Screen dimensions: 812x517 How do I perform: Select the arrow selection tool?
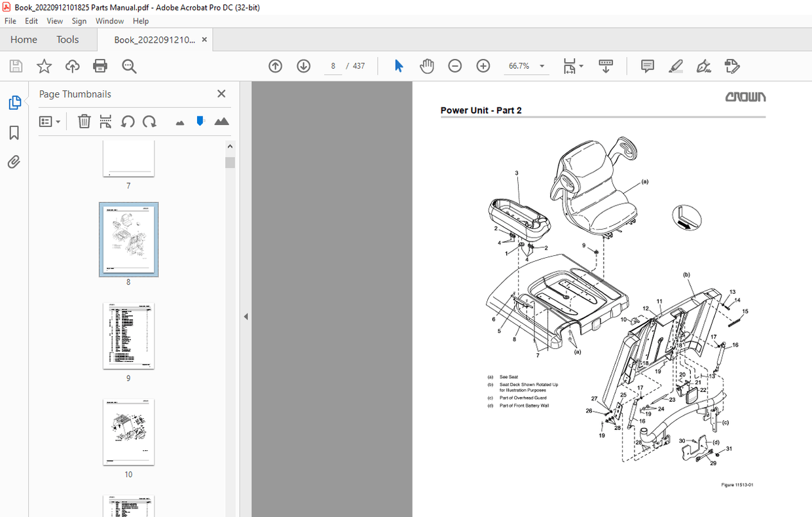tap(398, 65)
